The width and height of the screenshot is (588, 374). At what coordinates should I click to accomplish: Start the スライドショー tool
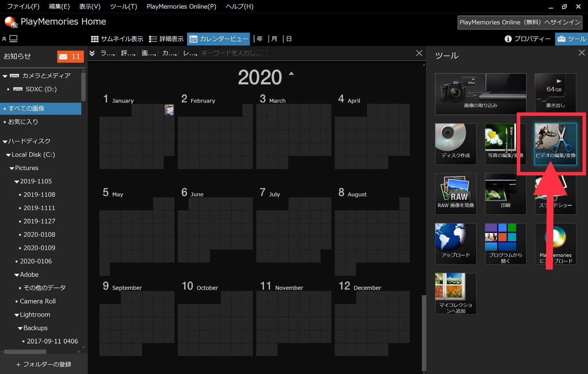[x=555, y=194]
